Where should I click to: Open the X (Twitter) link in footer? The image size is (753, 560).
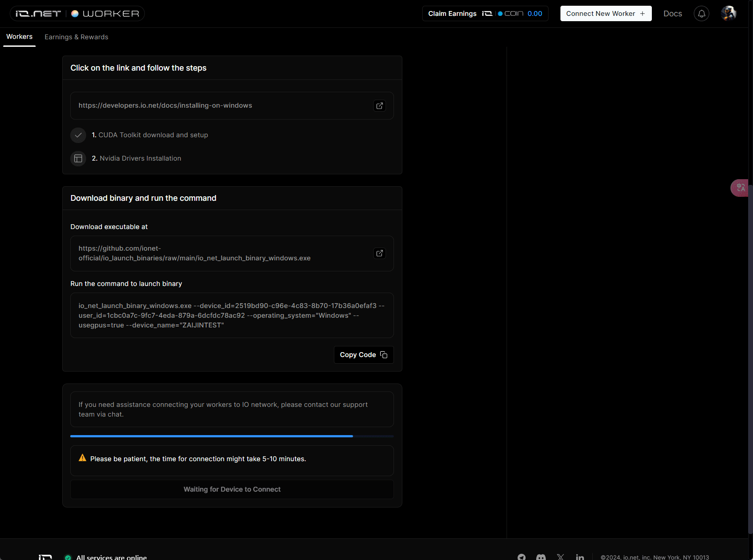coord(560,557)
